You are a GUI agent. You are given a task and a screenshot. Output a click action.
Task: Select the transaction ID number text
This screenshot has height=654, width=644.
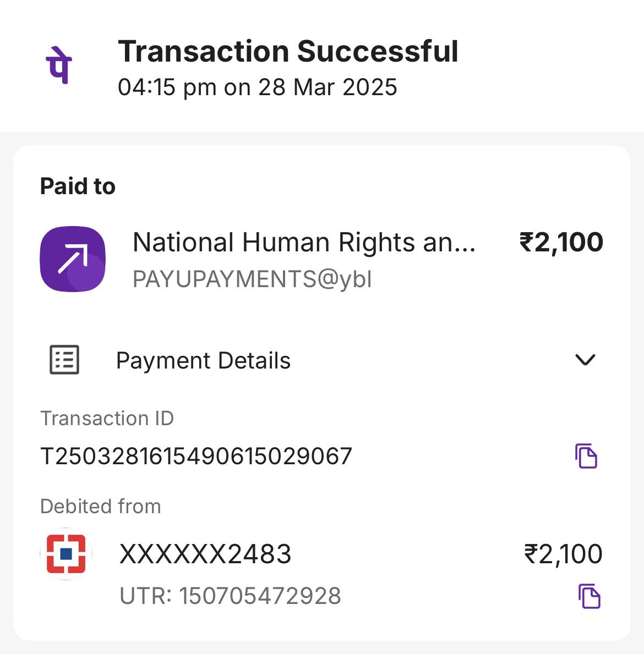point(196,457)
